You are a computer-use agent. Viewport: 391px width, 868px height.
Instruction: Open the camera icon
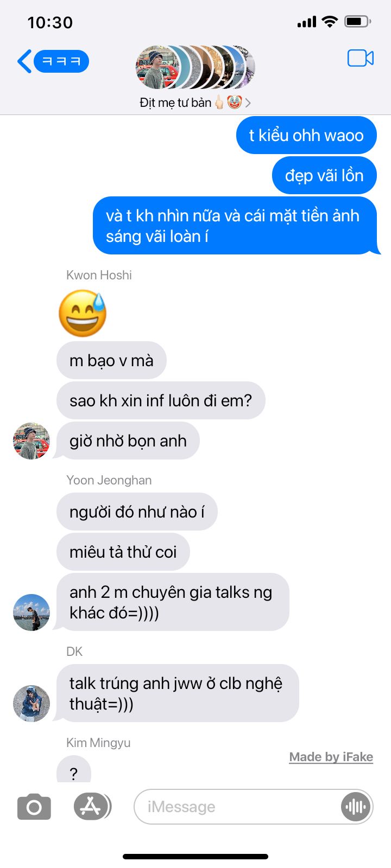click(34, 807)
